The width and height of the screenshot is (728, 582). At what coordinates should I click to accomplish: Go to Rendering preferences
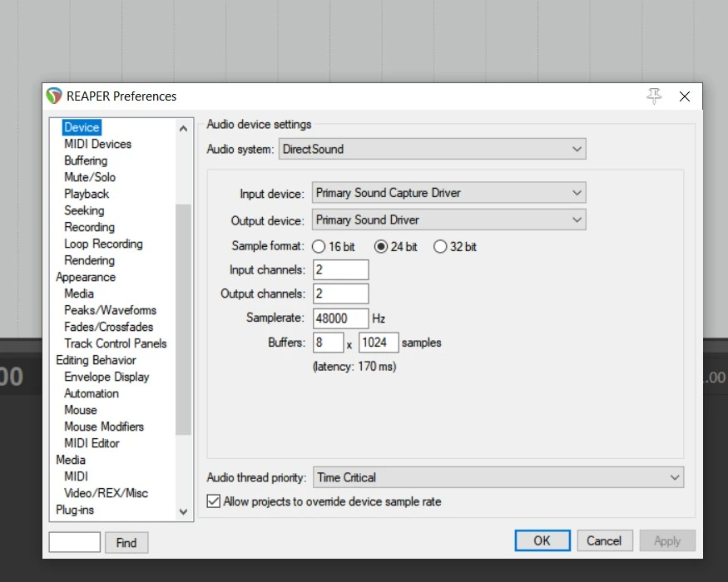(90, 260)
